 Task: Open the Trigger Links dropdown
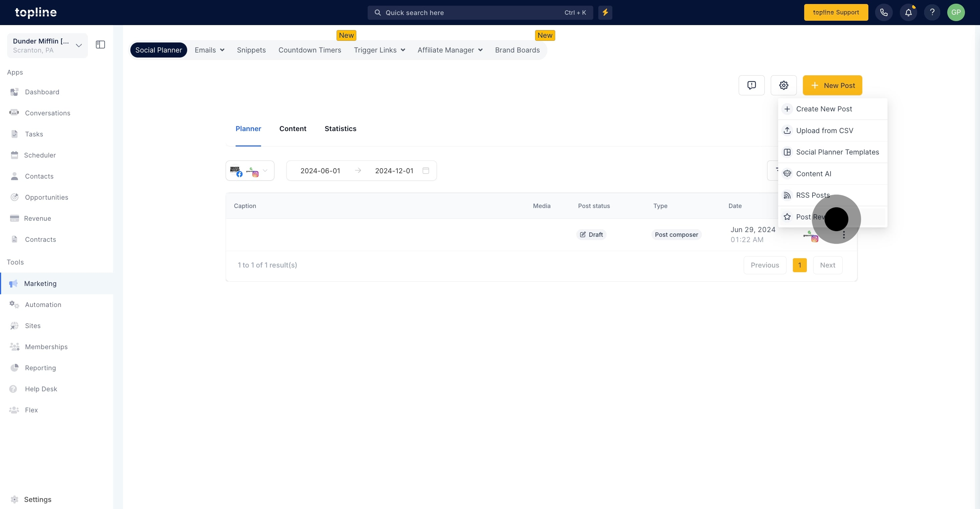coord(379,50)
